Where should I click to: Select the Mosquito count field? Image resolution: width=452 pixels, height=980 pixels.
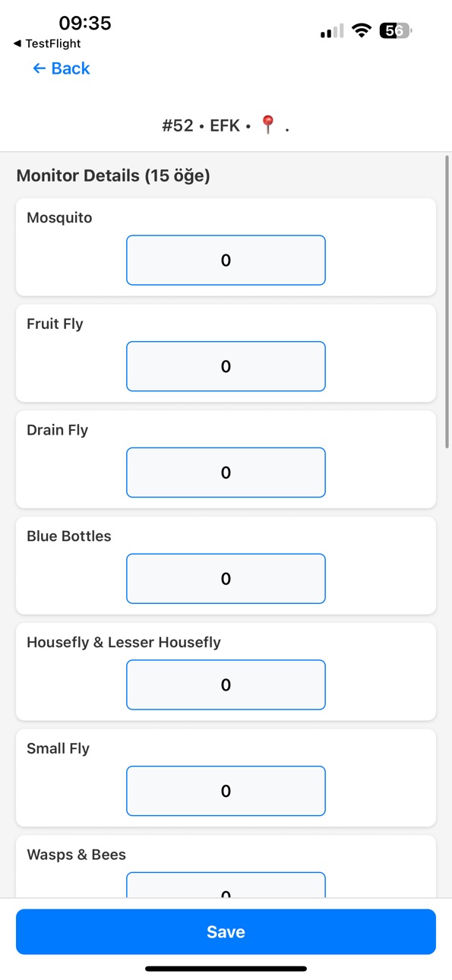pos(226,261)
